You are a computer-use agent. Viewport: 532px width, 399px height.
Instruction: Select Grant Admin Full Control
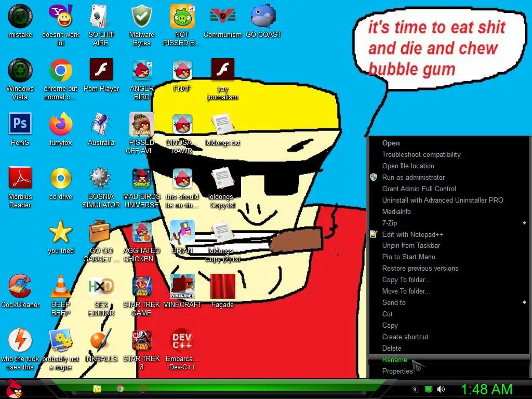pos(448,189)
